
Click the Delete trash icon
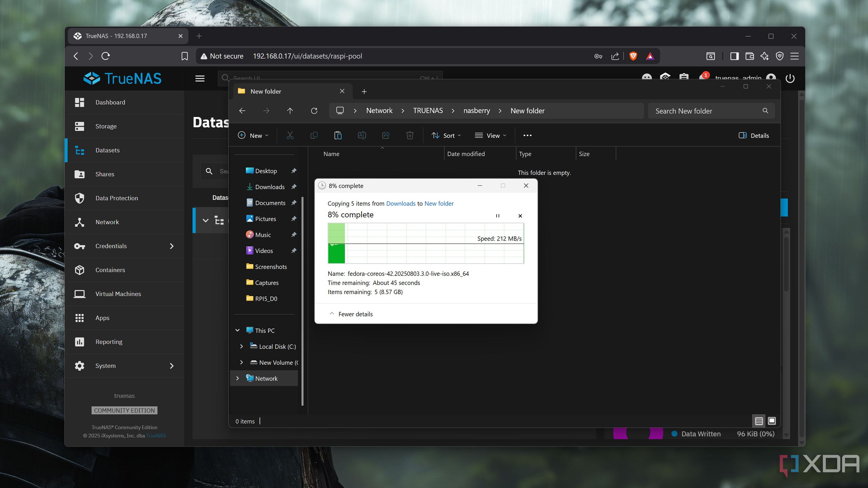[410, 135]
